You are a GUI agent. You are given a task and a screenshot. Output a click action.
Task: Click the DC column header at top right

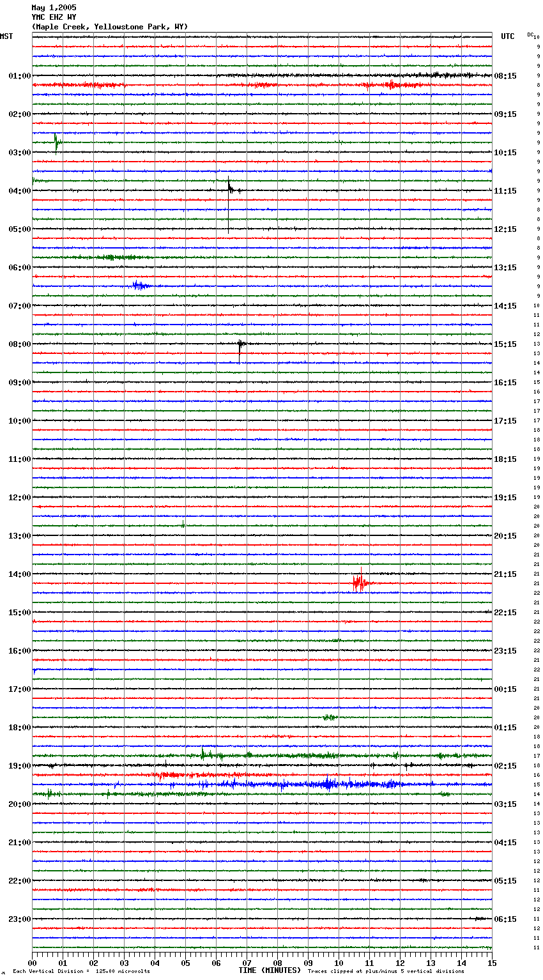point(530,34)
